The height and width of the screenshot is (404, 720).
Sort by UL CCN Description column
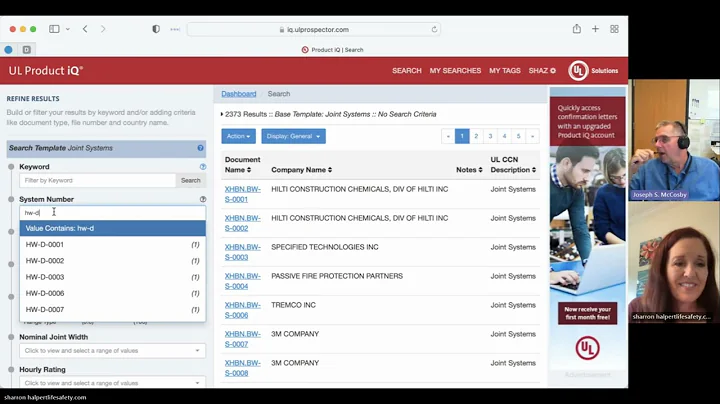coord(513,165)
